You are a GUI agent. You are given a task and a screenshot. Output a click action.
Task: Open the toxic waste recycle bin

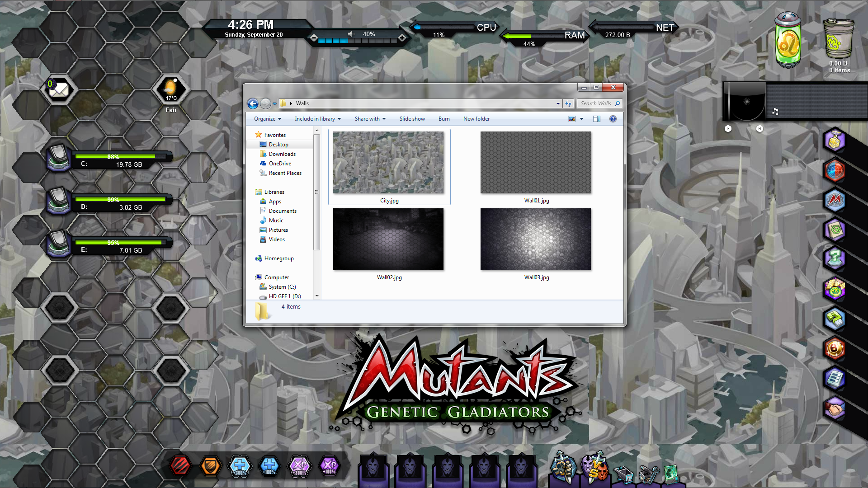click(x=839, y=39)
